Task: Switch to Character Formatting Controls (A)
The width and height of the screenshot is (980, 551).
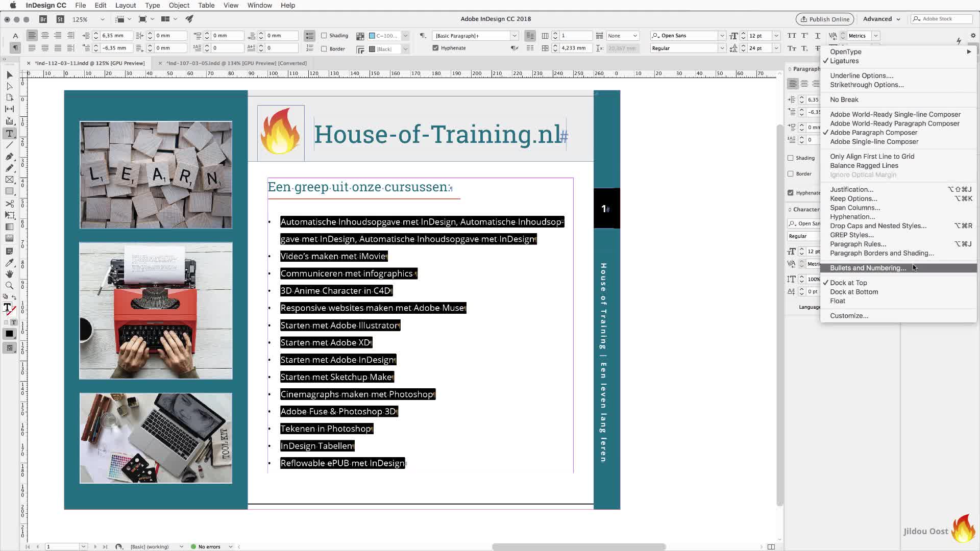Action: tap(15, 36)
